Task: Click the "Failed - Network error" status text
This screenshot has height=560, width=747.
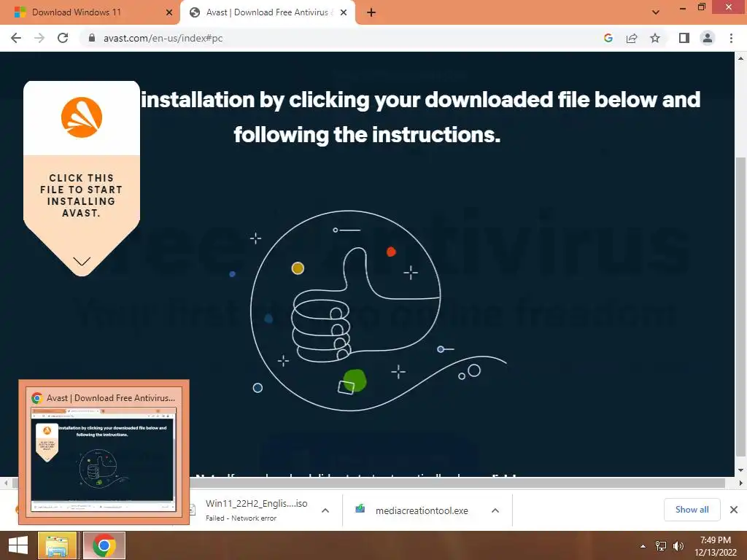Action: point(241,518)
